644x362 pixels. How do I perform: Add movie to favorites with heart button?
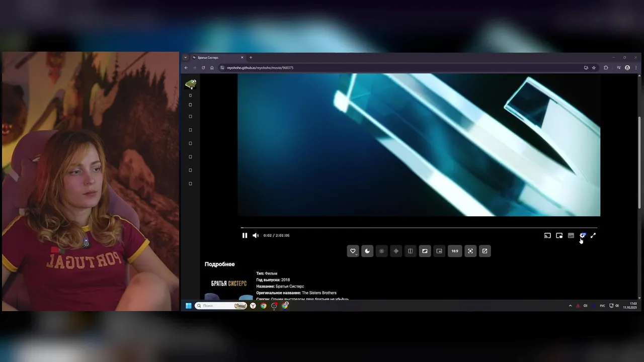[353, 251]
